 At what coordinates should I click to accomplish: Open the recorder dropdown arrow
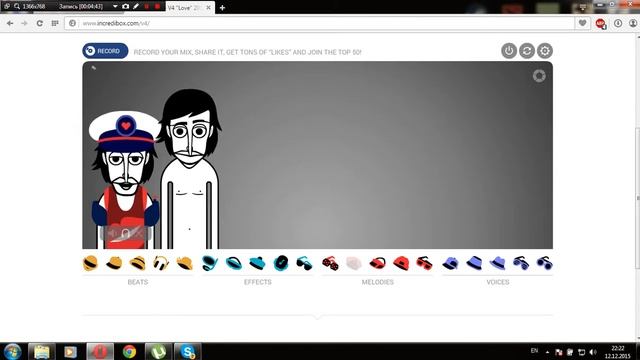(x=115, y=7)
